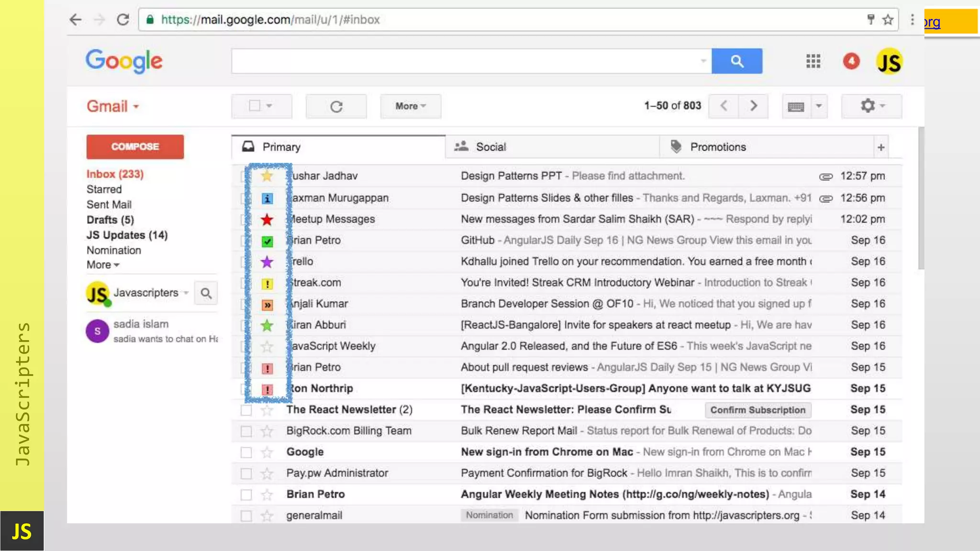Click red star on Meetup Messages email

(x=267, y=220)
